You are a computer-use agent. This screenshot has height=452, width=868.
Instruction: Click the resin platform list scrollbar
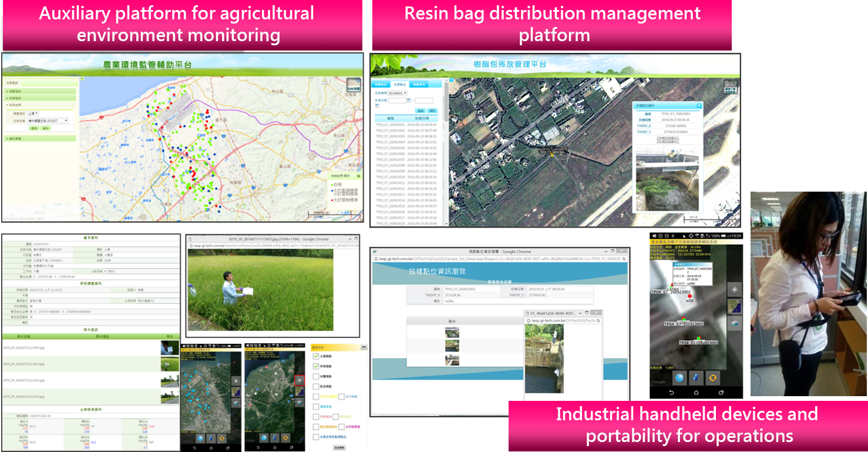(x=446, y=102)
